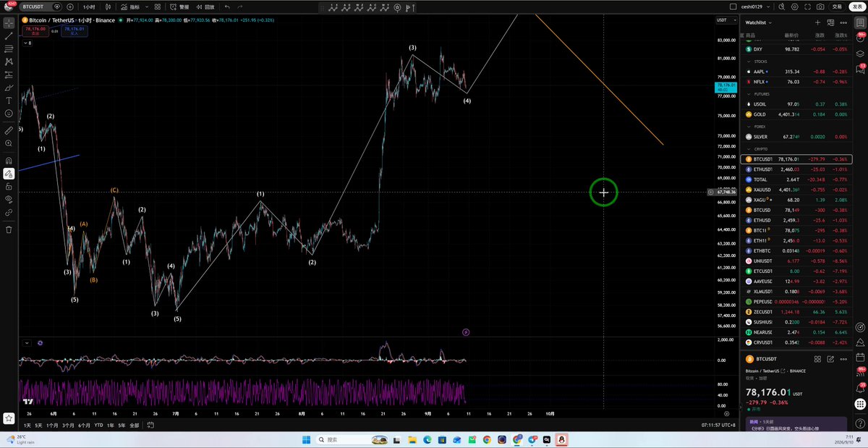The height and width of the screenshot is (448, 868).
Task: Select the 3个月 time range tab
Action: [69, 425]
